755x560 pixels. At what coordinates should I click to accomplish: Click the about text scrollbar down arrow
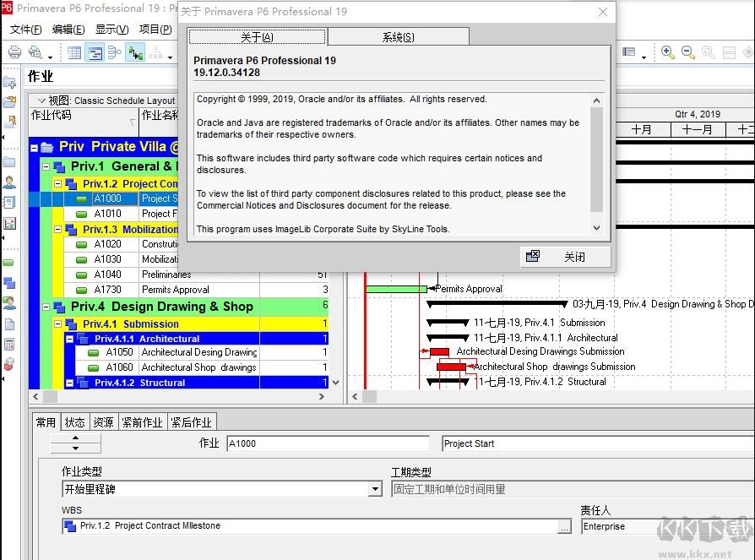click(596, 228)
